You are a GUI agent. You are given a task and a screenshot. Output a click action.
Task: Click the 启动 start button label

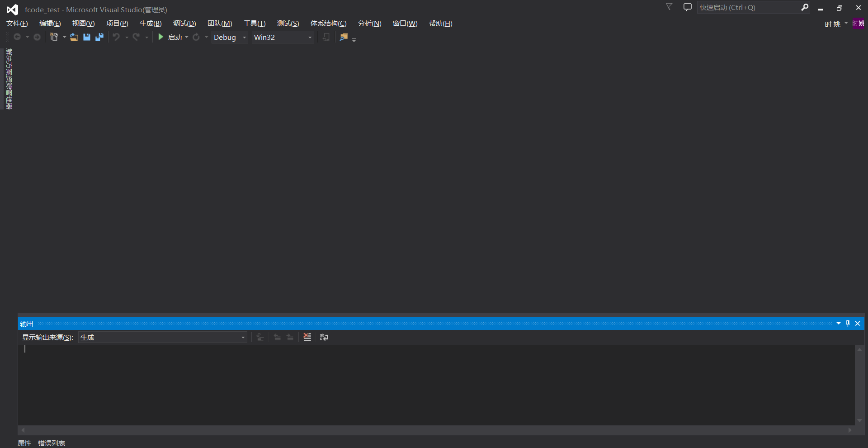point(175,37)
